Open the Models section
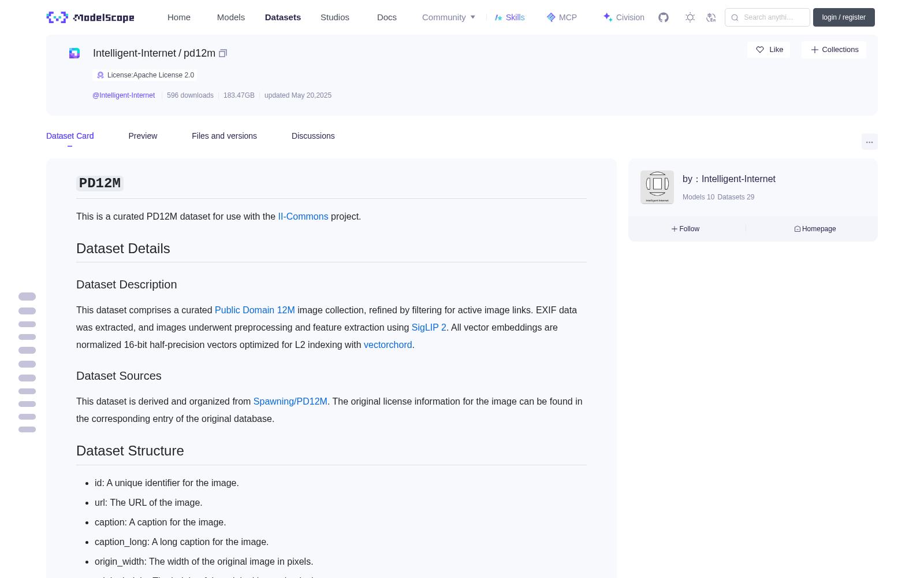This screenshot has height=578, width=924. coord(231,17)
